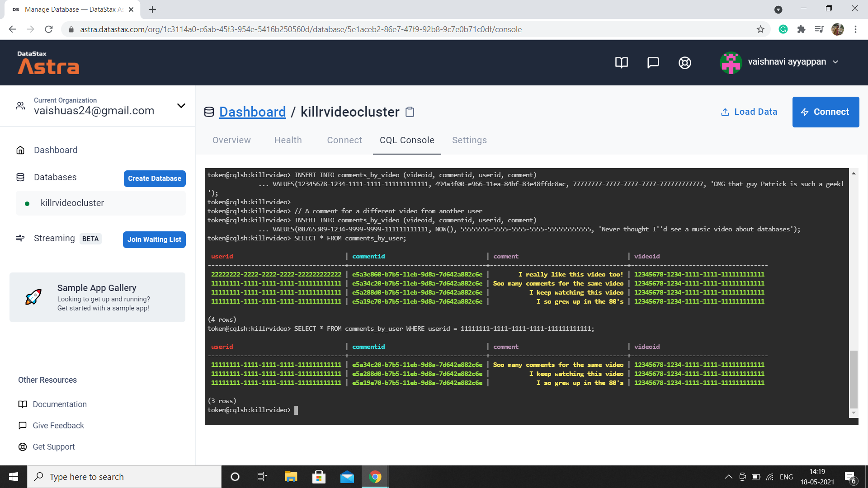Viewport: 868px width, 488px height.
Task: Click the Create Database button
Action: (154, 178)
